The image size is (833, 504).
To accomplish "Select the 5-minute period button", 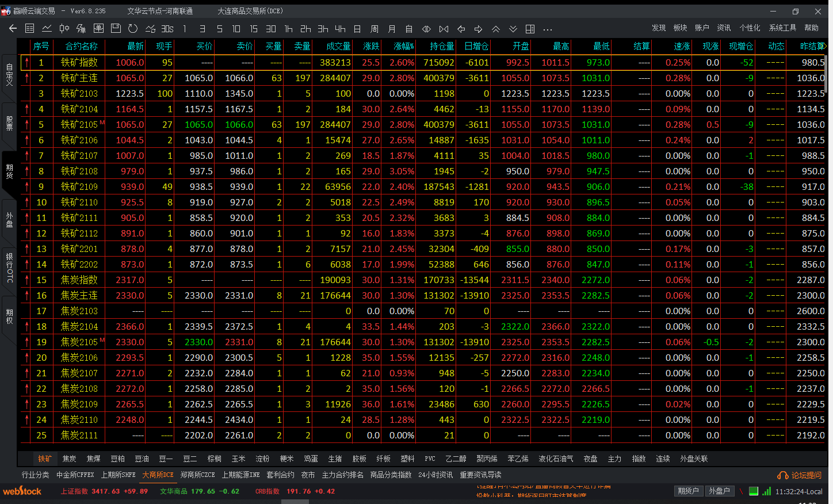I will click(219, 28).
